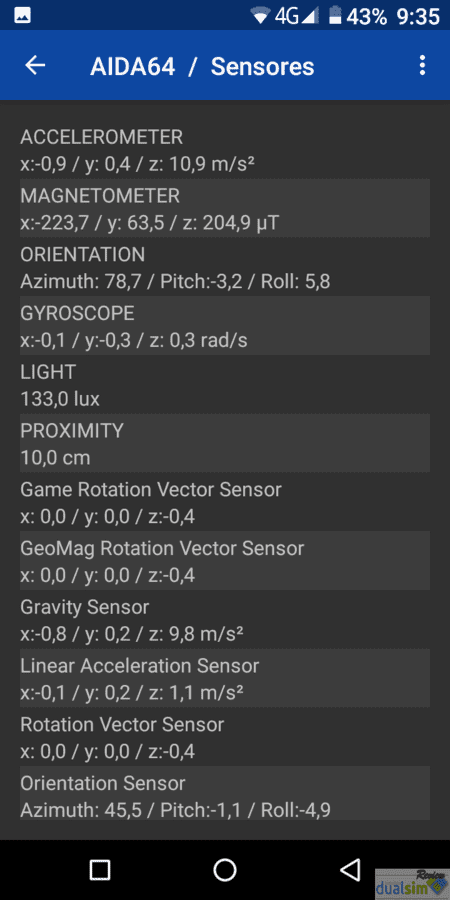Select the Orientation Sensor row
This screenshot has height=900, width=450.
pyautogui.click(x=225, y=796)
